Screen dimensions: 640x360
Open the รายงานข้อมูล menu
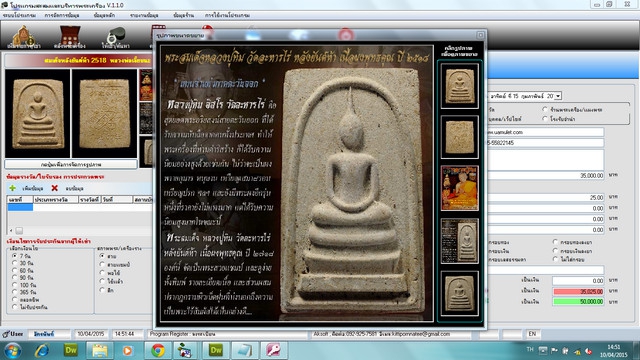[x=144, y=15]
